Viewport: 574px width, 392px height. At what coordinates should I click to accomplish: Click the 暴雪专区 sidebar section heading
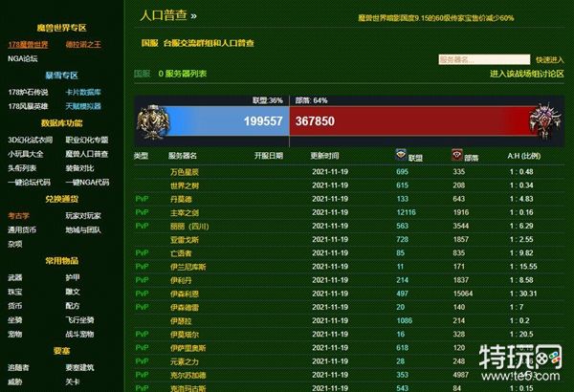[61, 76]
